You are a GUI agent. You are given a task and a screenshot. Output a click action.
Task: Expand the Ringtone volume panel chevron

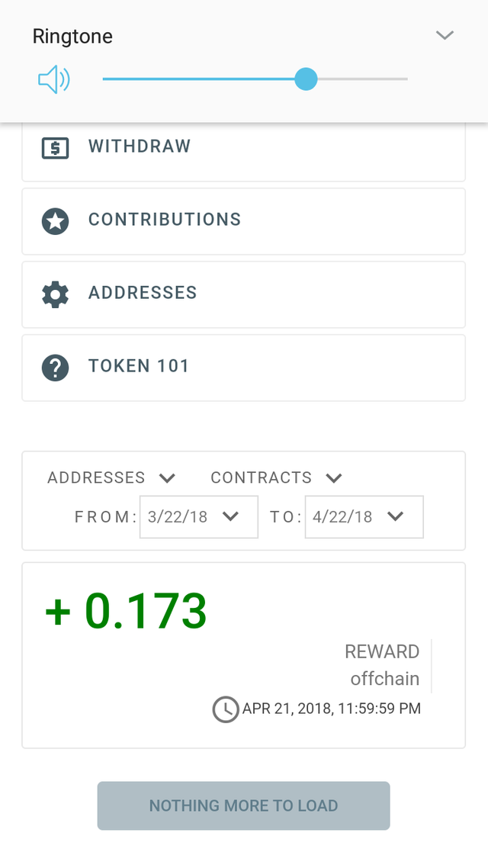tap(445, 36)
